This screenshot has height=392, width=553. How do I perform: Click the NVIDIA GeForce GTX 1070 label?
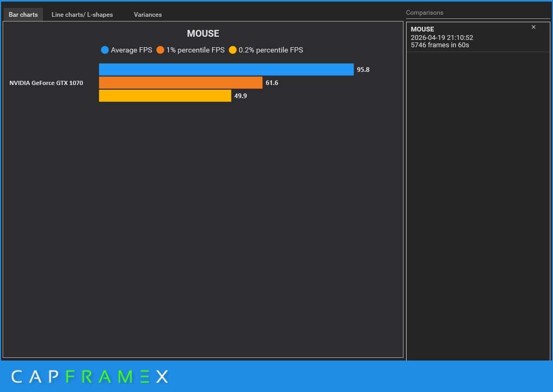(x=46, y=83)
